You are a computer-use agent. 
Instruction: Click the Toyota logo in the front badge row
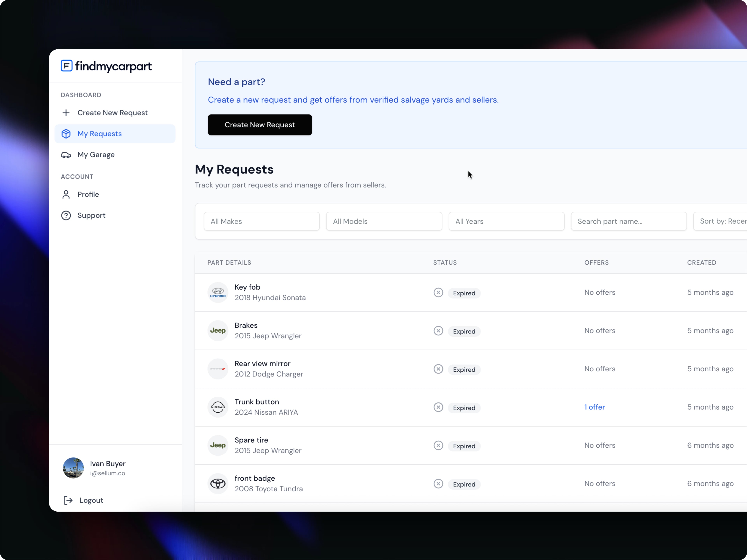tap(218, 484)
